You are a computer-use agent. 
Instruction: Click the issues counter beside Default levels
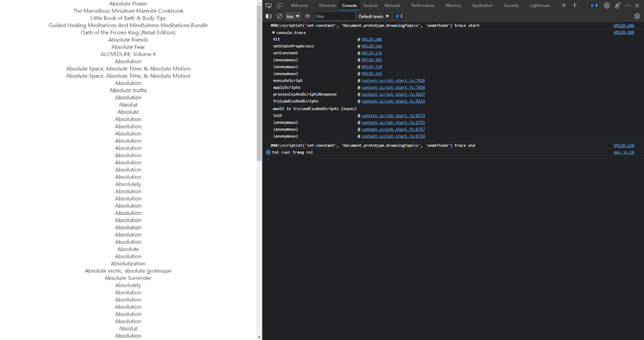(x=399, y=16)
